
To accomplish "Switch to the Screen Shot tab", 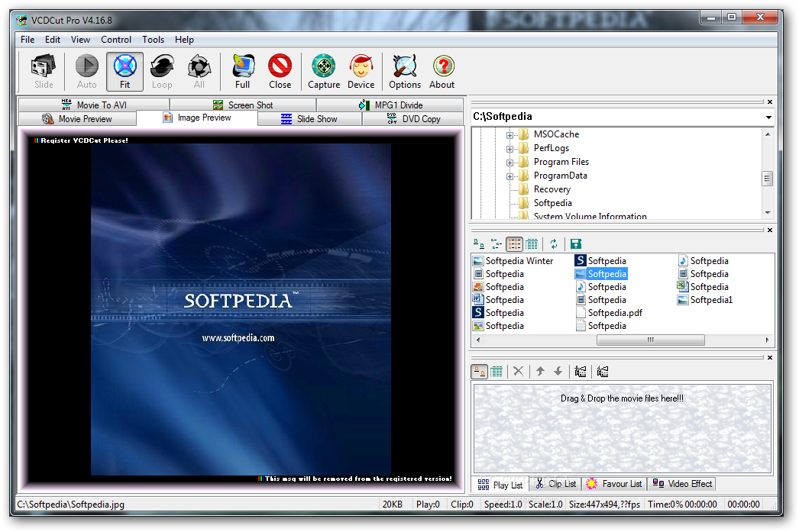I will tap(243, 105).
